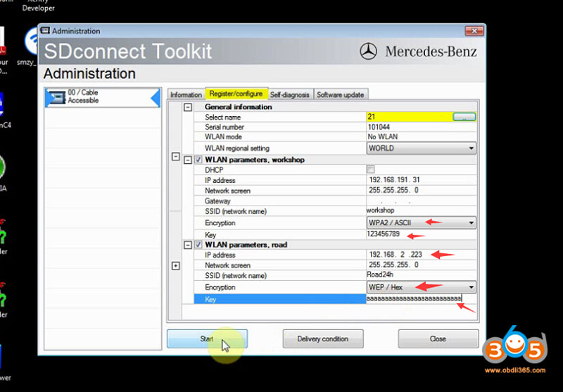Open the Xentry Developer desktop shortcut
563x392 pixels.
[x=39, y=6]
